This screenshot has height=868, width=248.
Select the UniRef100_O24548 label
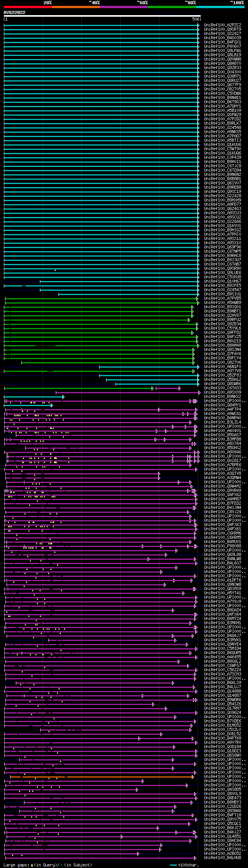[x=222, y=127]
